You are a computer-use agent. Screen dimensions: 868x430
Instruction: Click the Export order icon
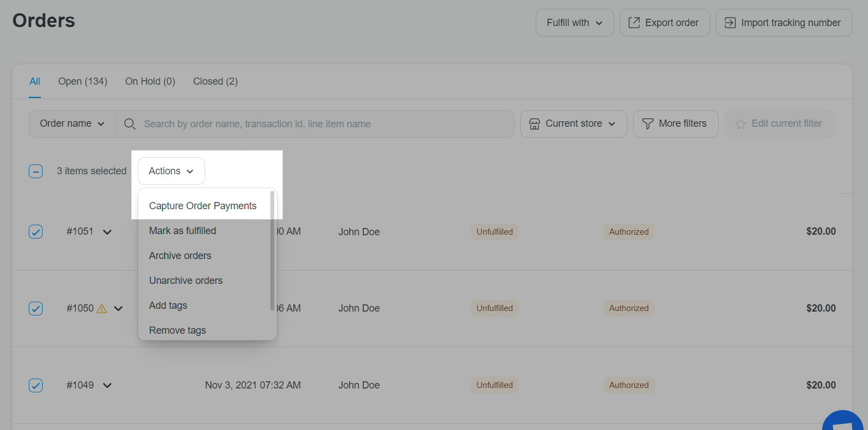634,23
